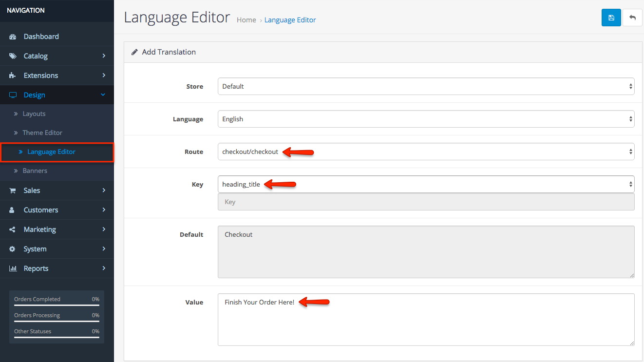The image size is (644, 362).
Task: Click the Extensions puzzle icon
Action: pos(13,76)
